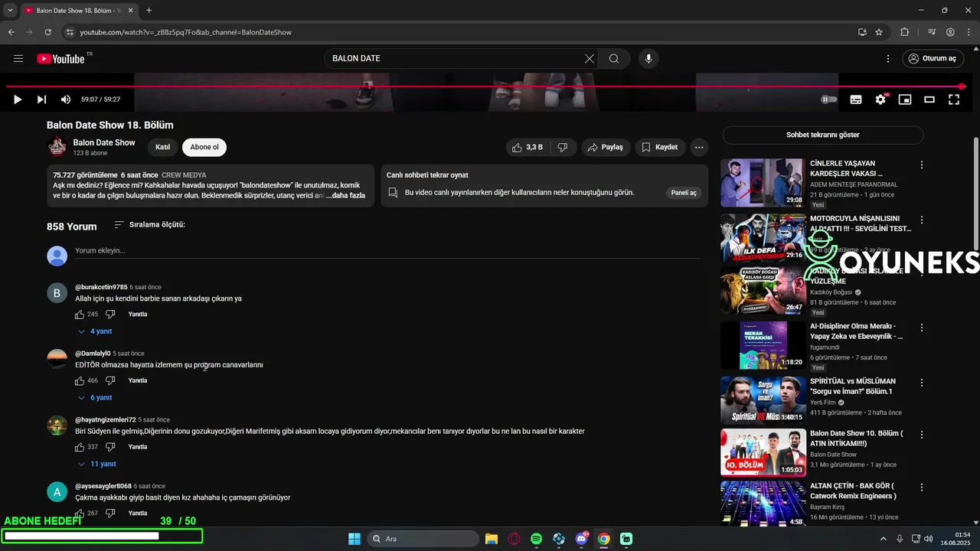Like hayatngizemleri72's comment
This screenshot has width=980, height=551.
tap(80, 447)
